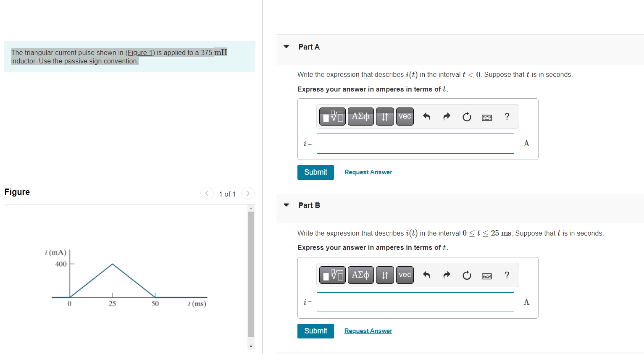
Task: Insert vector notation with the vec icon in Part A
Action: pyautogui.click(x=405, y=116)
